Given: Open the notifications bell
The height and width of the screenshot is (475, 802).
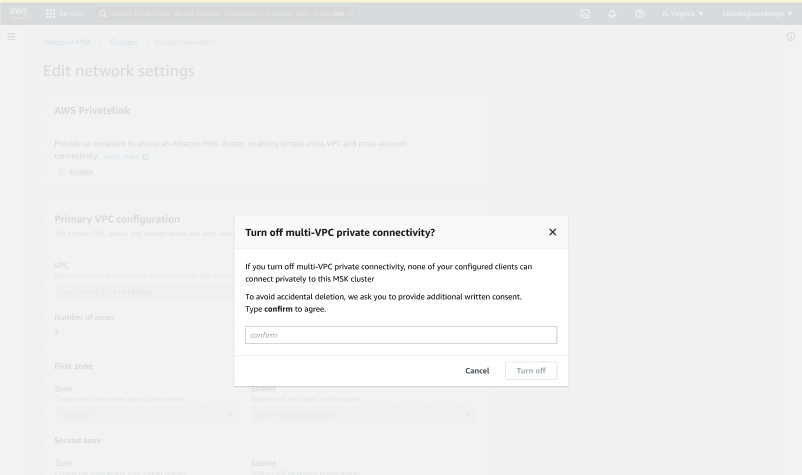Looking at the screenshot, I should 612,14.
